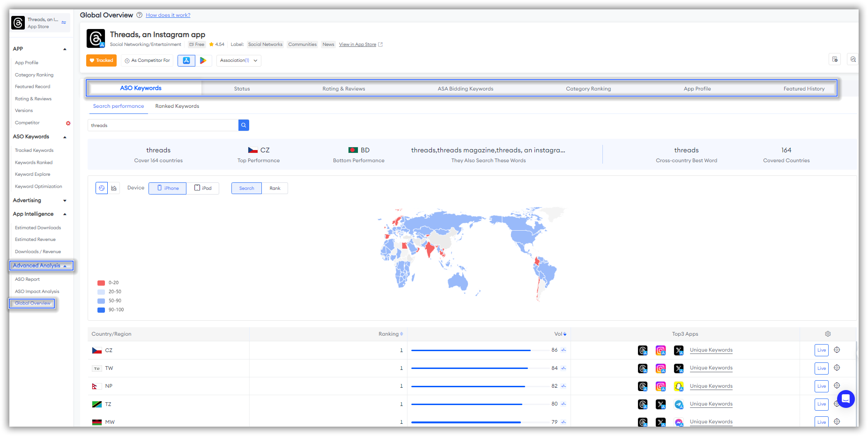The width and height of the screenshot is (868, 436).
Task: Open Unique Keywords link in TW row
Action: coord(711,368)
